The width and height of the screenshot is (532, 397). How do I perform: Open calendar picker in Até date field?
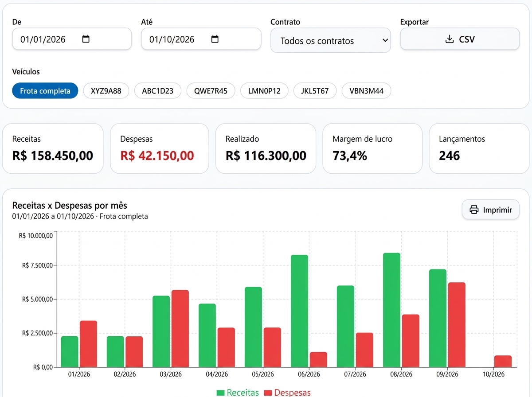(215, 39)
